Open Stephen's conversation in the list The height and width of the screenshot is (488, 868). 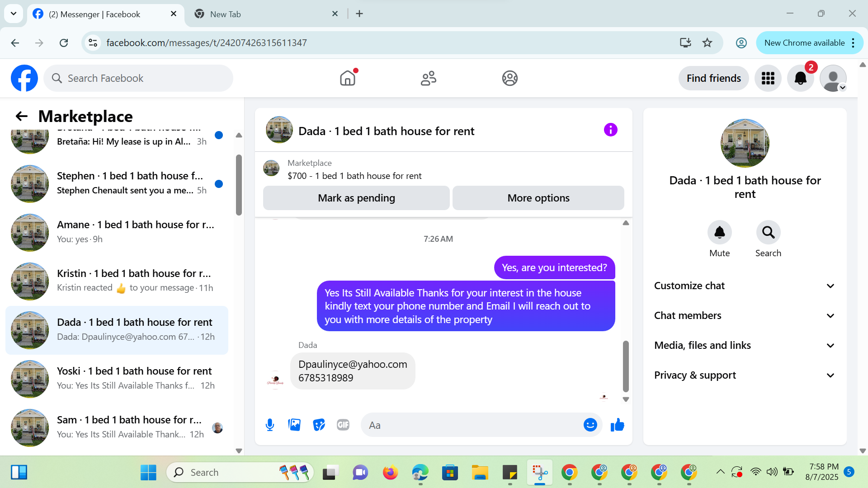click(117, 183)
